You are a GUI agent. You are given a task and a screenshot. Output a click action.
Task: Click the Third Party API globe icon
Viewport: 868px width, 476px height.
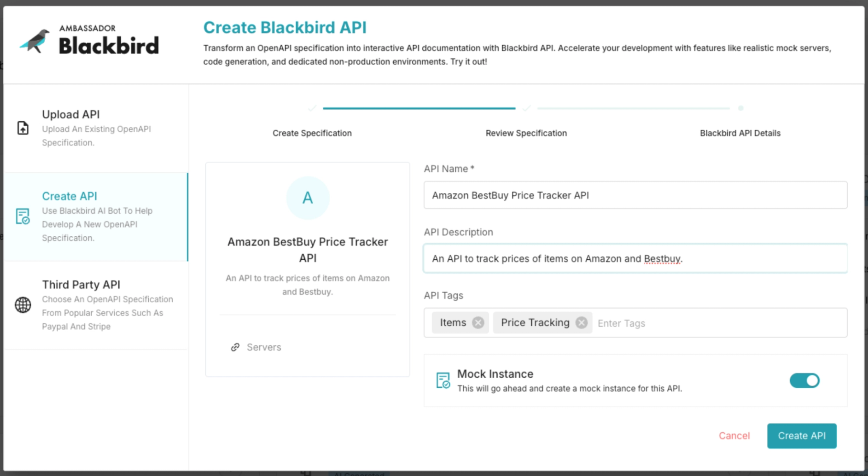23,305
